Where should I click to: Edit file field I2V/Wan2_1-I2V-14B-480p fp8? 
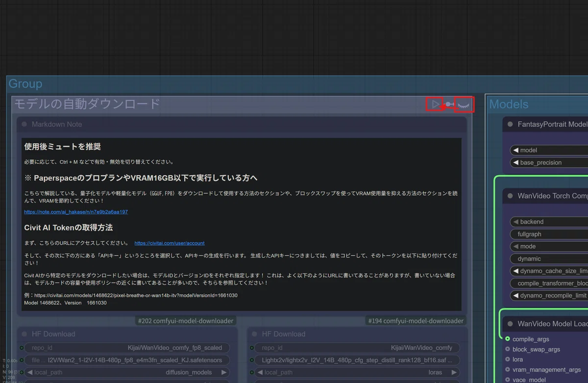click(x=127, y=360)
